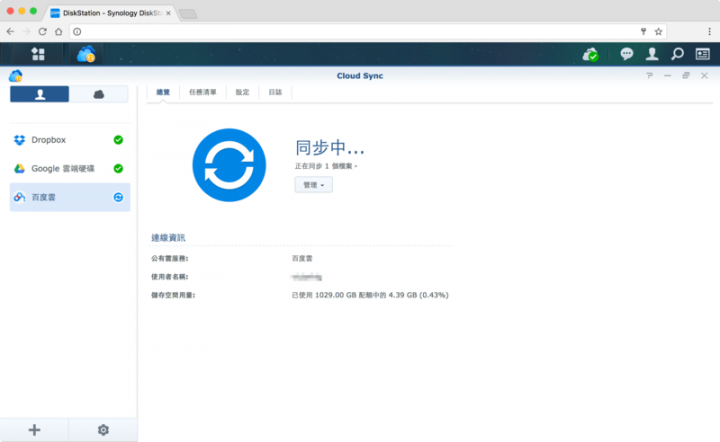Click the large blue sync status icon
720x442 pixels.
pyautogui.click(x=229, y=165)
